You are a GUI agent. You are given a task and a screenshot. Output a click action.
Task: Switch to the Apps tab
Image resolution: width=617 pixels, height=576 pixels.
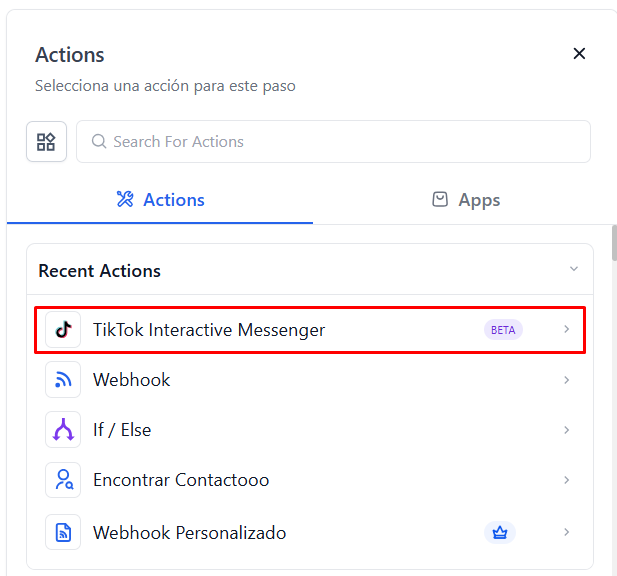[x=466, y=200]
